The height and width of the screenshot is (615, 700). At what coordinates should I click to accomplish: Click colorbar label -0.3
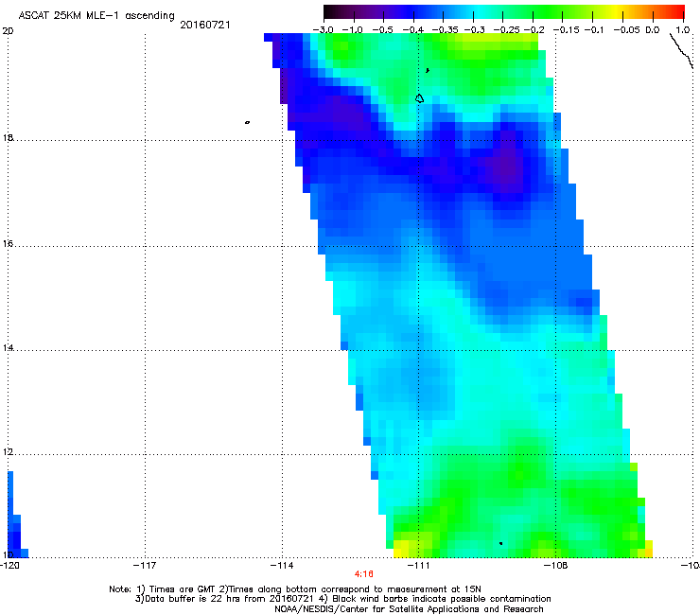474,30
